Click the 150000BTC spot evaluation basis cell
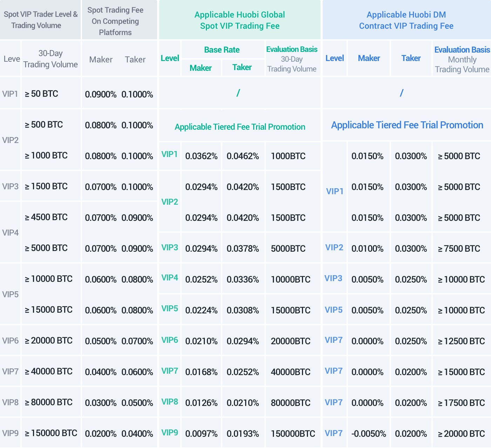 tap(293, 434)
